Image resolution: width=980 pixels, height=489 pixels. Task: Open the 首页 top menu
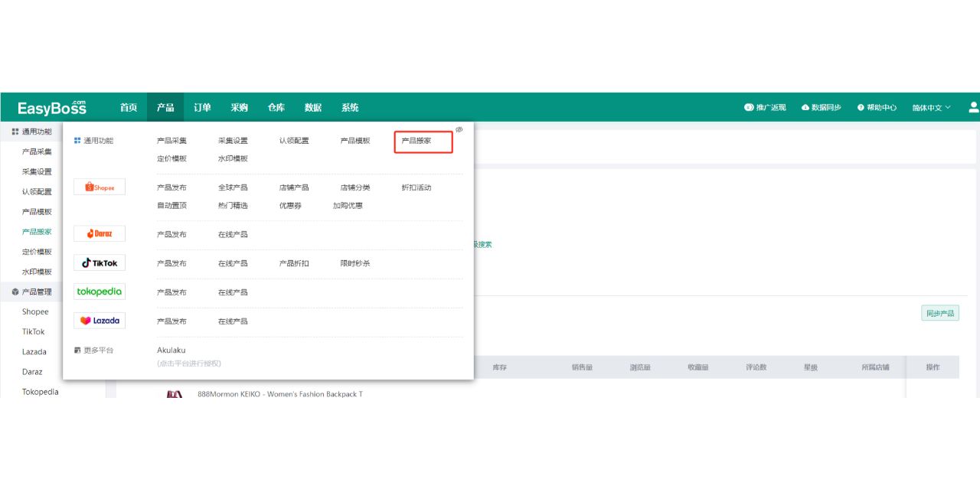(x=129, y=107)
